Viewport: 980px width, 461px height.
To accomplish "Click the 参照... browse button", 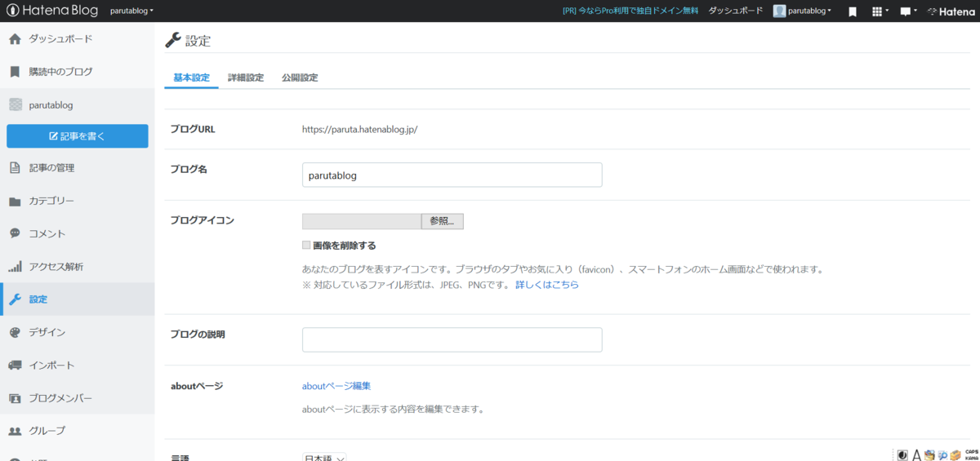I will point(442,221).
